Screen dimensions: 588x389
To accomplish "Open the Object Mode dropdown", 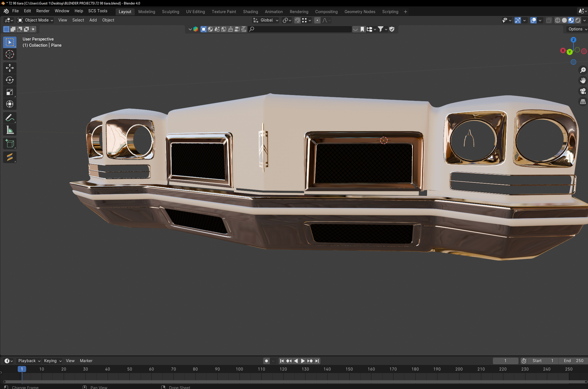I will click(x=36, y=20).
